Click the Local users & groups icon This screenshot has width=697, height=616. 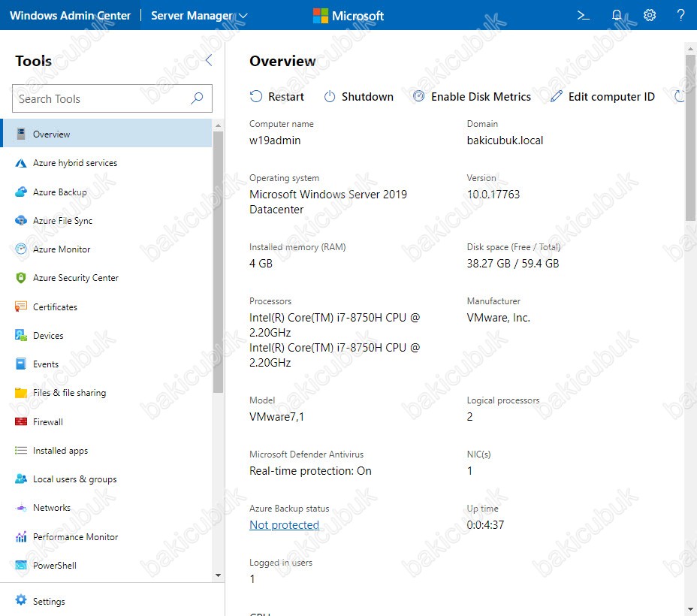click(21, 479)
